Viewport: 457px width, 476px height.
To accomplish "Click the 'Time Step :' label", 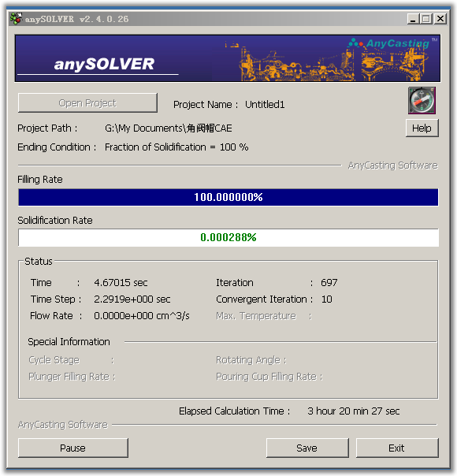I will tap(56, 299).
